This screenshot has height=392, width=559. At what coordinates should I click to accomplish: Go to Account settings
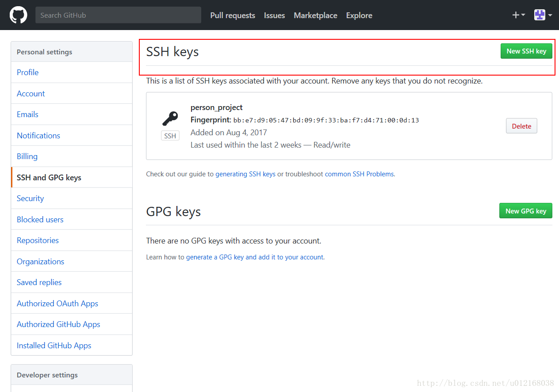click(x=72, y=94)
